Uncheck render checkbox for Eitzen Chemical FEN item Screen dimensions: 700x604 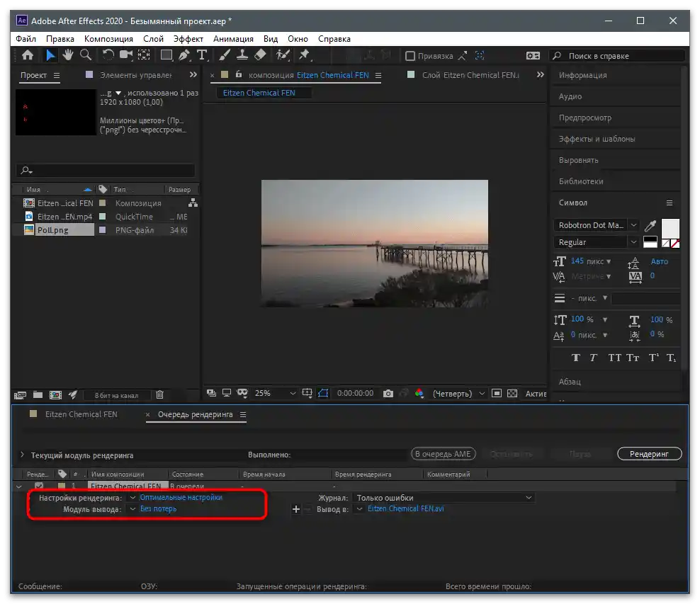click(x=39, y=486)
